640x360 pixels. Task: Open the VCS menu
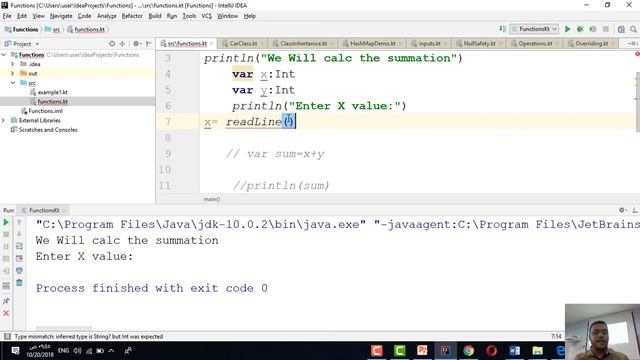pyautogui.click(x=207, y=16)
